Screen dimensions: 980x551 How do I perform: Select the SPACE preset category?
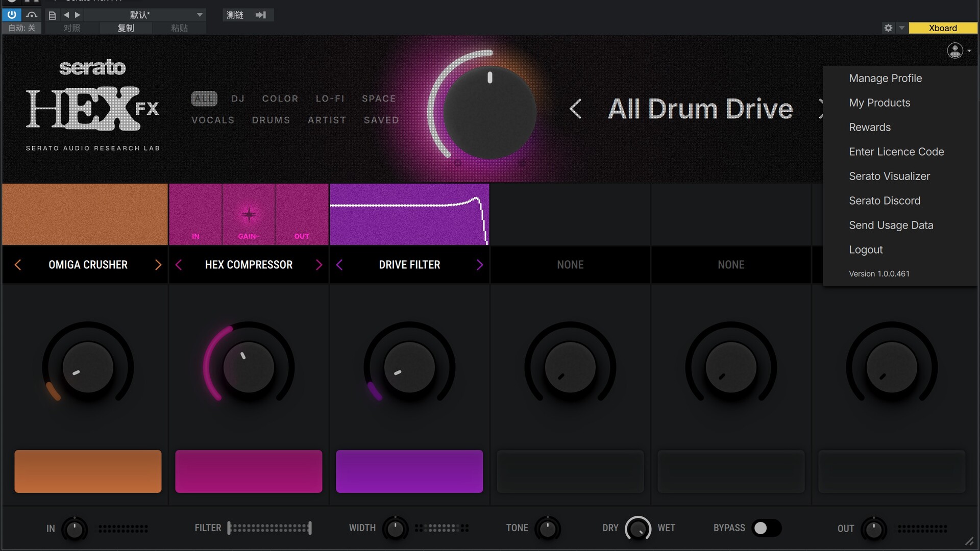[379, 98]
